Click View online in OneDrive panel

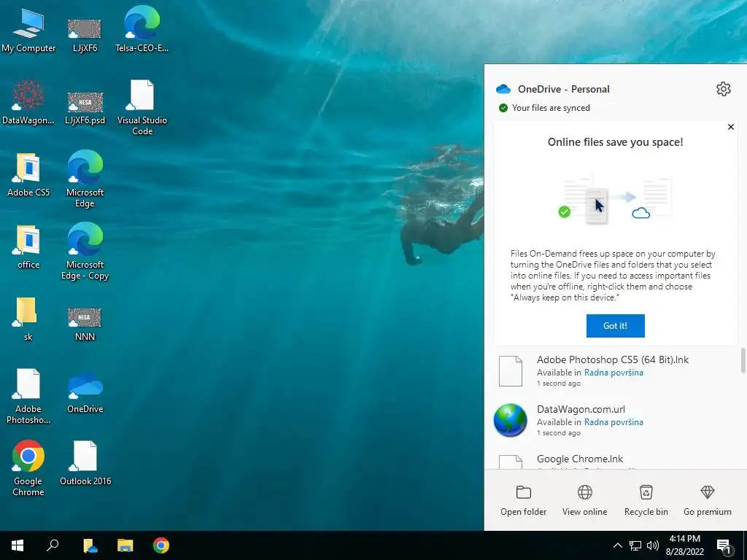pos(584,500)
